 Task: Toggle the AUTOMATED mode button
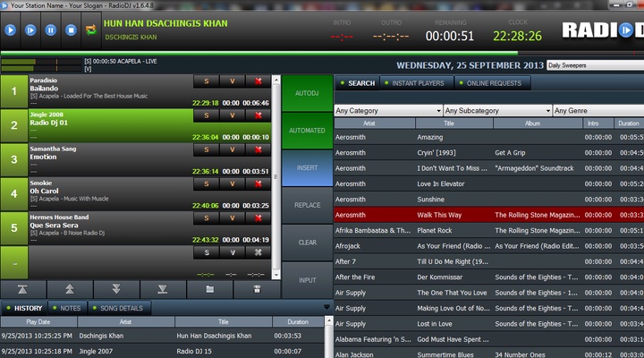pos(307,131)
